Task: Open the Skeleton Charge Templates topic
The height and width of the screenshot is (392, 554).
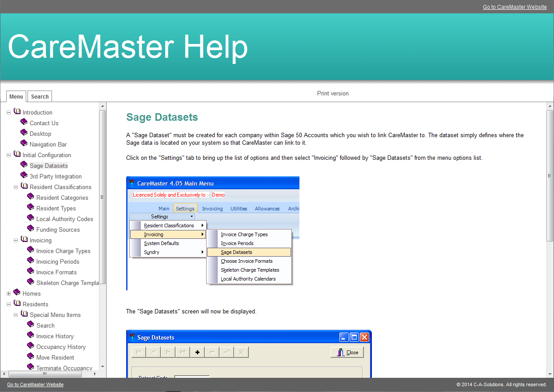Action: (x=68, y=283)
